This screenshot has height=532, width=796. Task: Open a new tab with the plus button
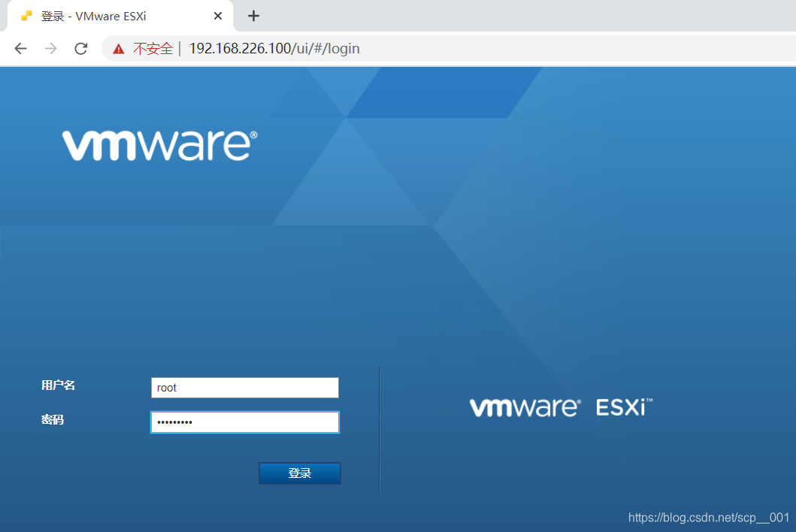253,17
